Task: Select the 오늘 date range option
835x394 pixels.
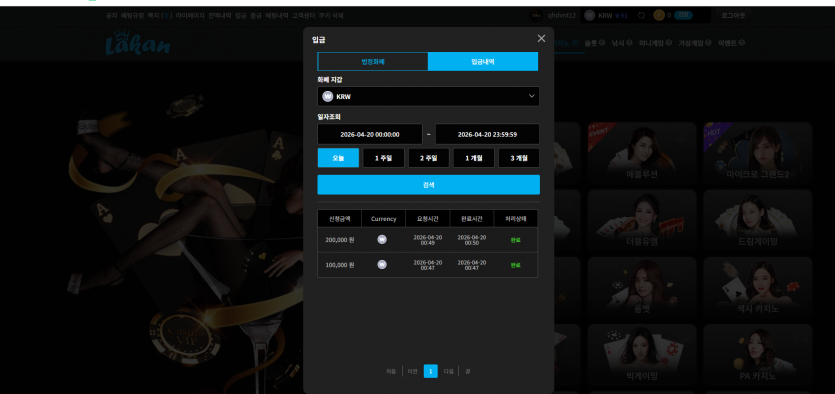Action: coord(338,158)
